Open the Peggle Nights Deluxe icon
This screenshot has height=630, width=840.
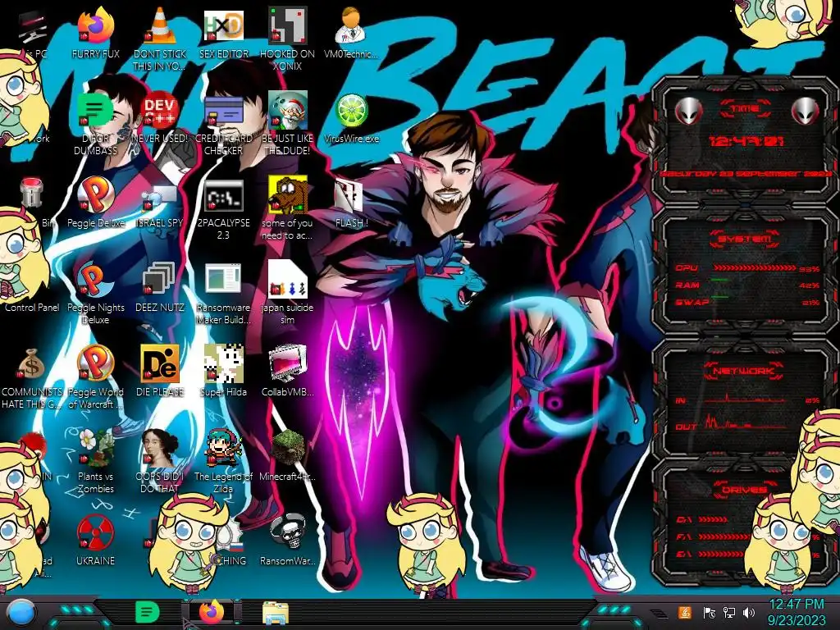(95, 279)
